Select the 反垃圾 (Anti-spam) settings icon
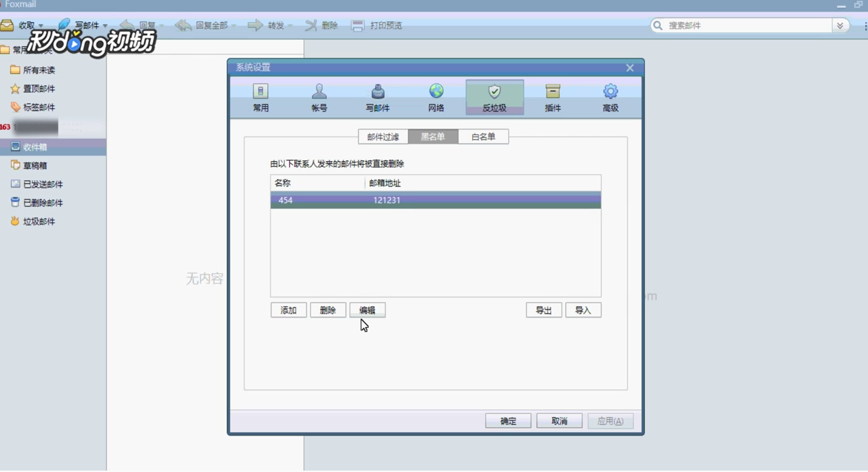 [494, 96]
